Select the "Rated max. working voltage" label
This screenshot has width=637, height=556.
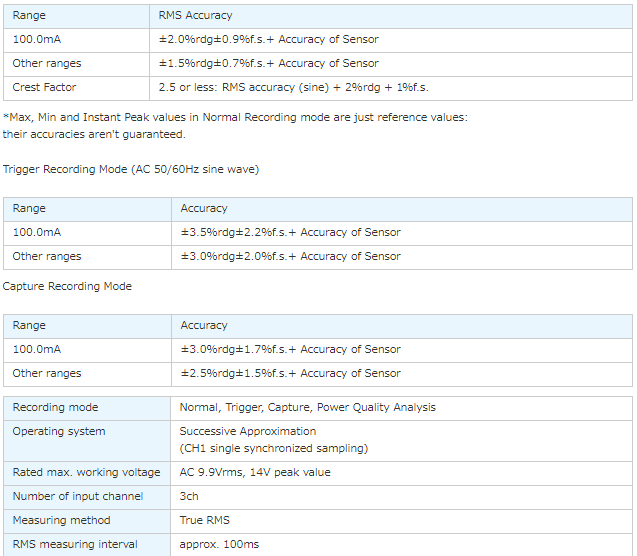tap(86, 473)
